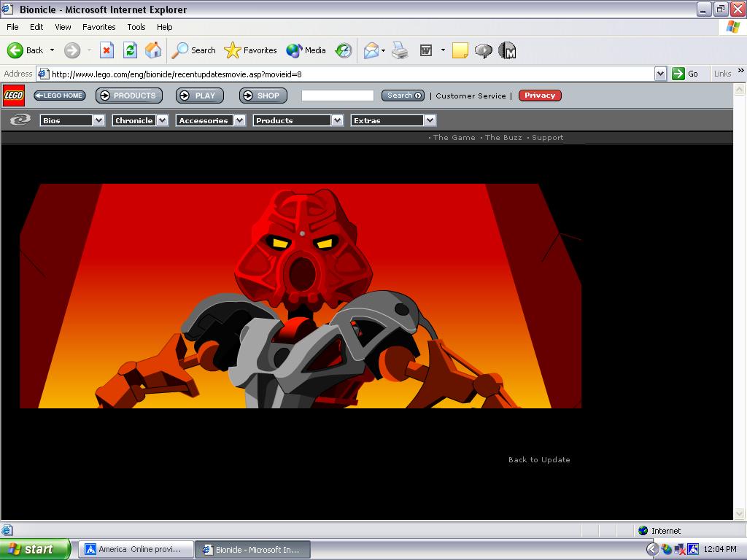Click the 12:04 PM system clock
Image resolution: width=747 pixels, height=560 pixels.
pyautogui.click(x=720, y=549)
